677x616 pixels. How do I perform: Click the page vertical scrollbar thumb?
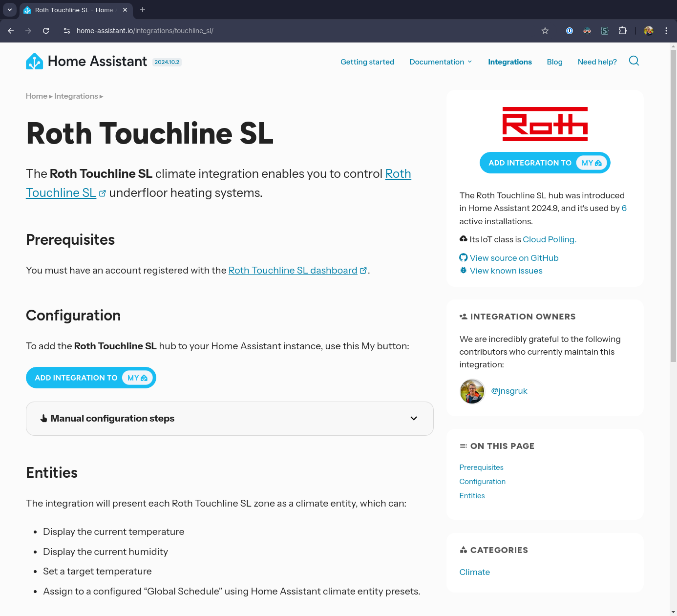coord(673,205)
